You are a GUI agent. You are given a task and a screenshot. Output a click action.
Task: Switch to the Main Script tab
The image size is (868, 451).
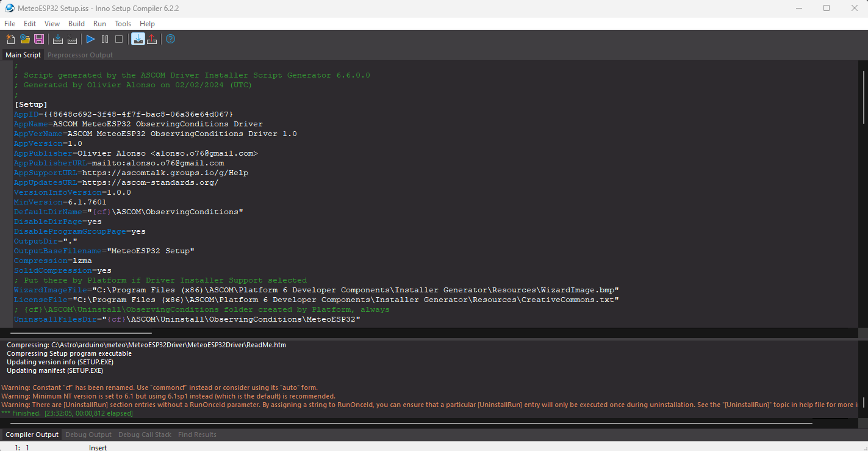coord(23,55)
